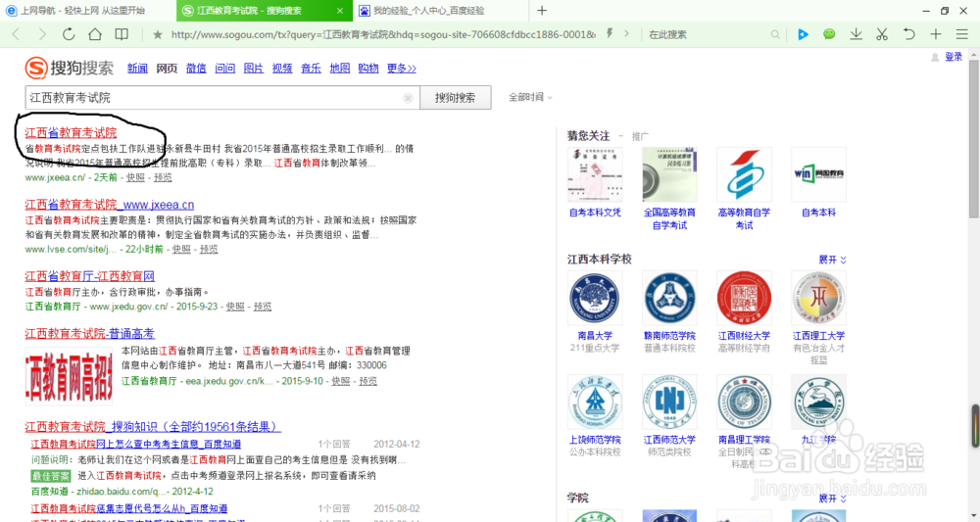Viewport: 980px width, 522px height.
Task: Open the 全国高等教育自学考试 image
Action: [x=669, y=175]
